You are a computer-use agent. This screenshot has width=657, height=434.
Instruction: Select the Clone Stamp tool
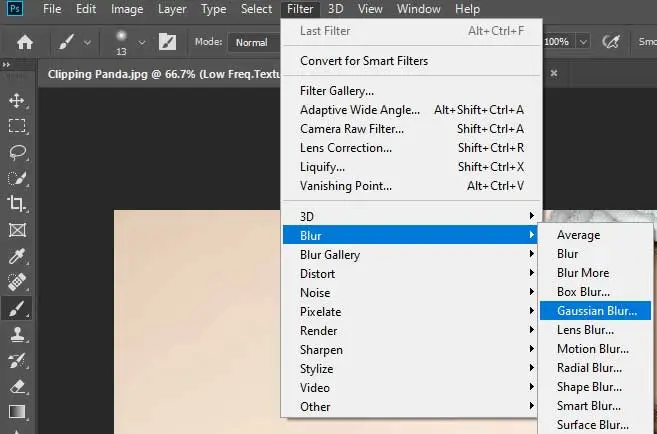[17, 334]
